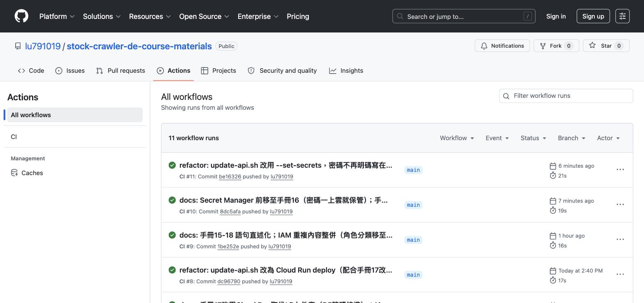Screen dimensions: 644x303
Task: Switch to the Issues tab
Action: pyautogui.click(x=70, y=71)
